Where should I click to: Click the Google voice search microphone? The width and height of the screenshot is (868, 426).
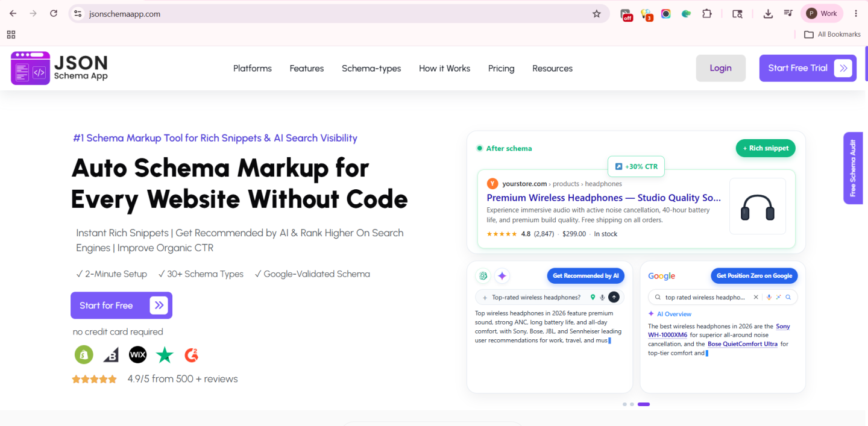tap(769, 297)
